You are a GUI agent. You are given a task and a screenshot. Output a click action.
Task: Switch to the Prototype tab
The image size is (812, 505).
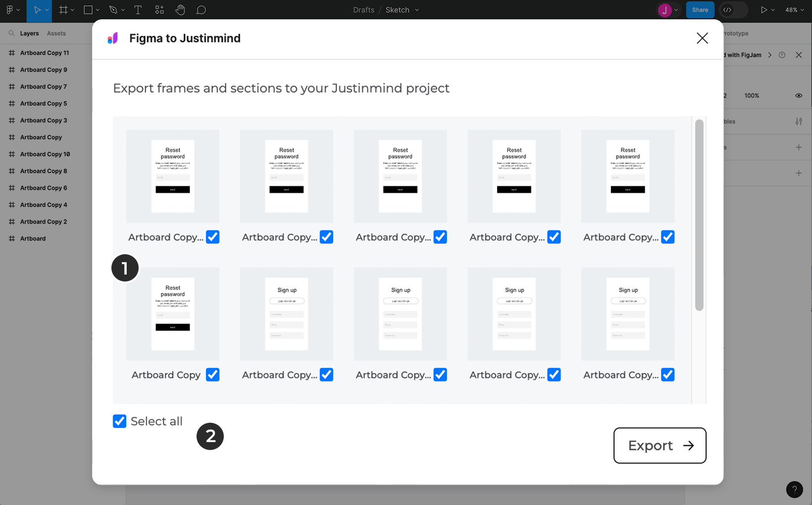pyautogui.click(x=736, y=33)
